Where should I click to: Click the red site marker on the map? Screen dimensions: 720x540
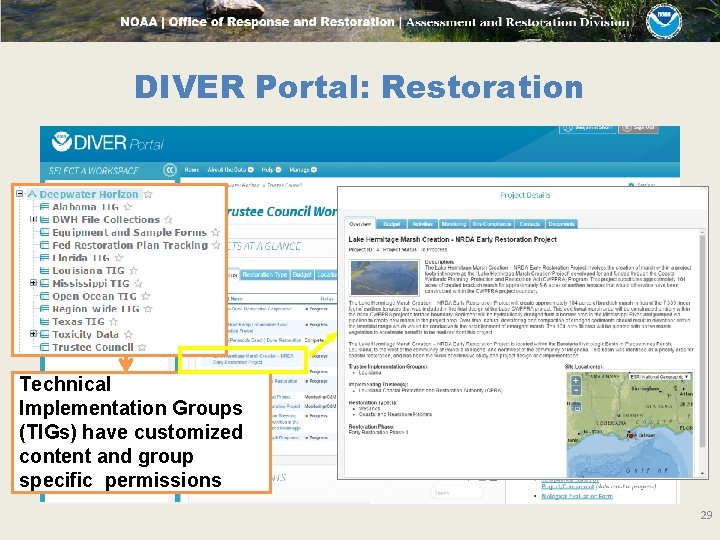tap(630, 434)
